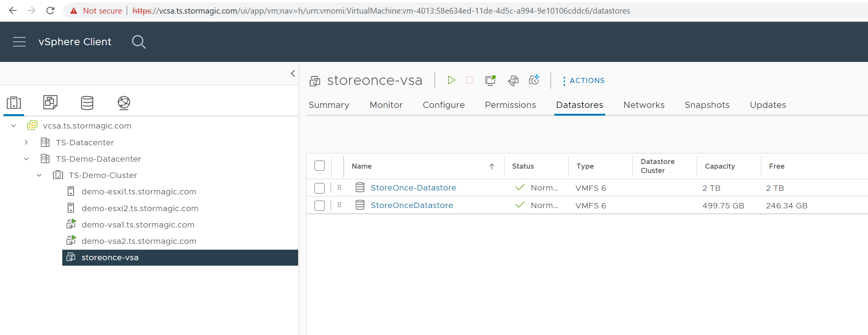
Task: Open the Permissions tab
Action: click(x=510, y=105)
